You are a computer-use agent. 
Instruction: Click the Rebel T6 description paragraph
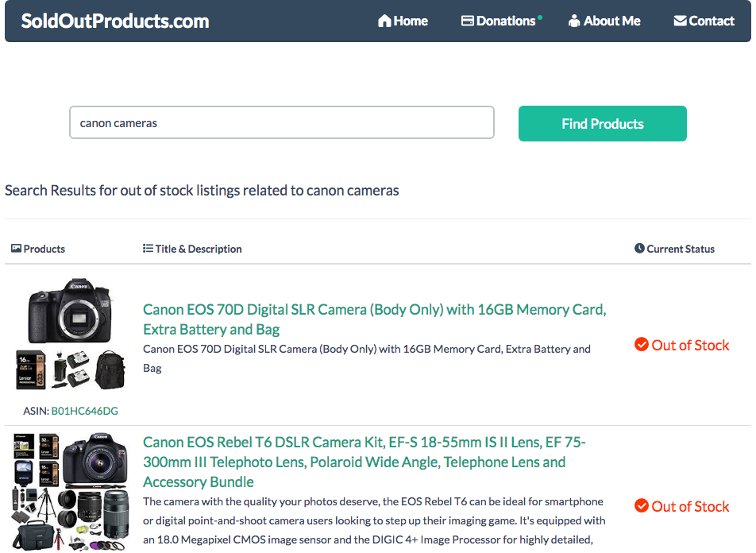click(374, 521)
